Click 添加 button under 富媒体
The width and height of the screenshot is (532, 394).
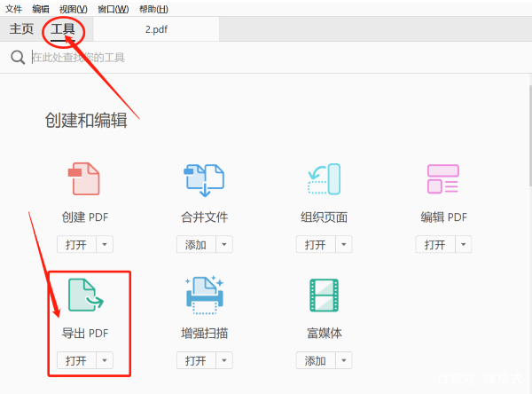pyautogui.click(x=316, y=360)
